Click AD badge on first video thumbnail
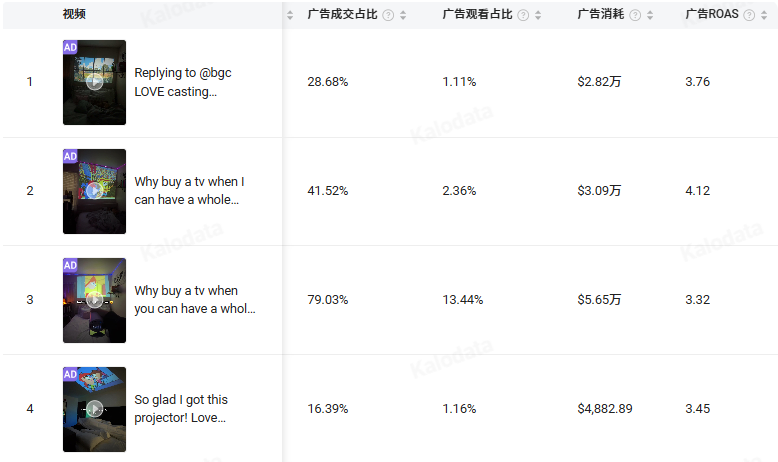 pyautogui.click(x=70, y=47)
